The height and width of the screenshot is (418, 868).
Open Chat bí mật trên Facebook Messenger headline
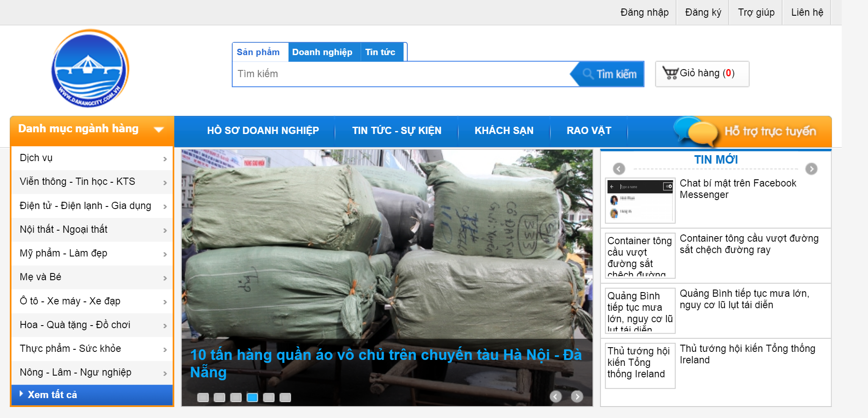tap(738, 189)
